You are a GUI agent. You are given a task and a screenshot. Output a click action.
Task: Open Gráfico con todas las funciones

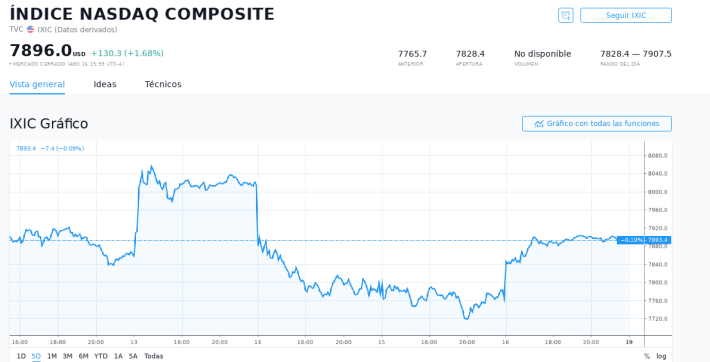click(597, 124)
